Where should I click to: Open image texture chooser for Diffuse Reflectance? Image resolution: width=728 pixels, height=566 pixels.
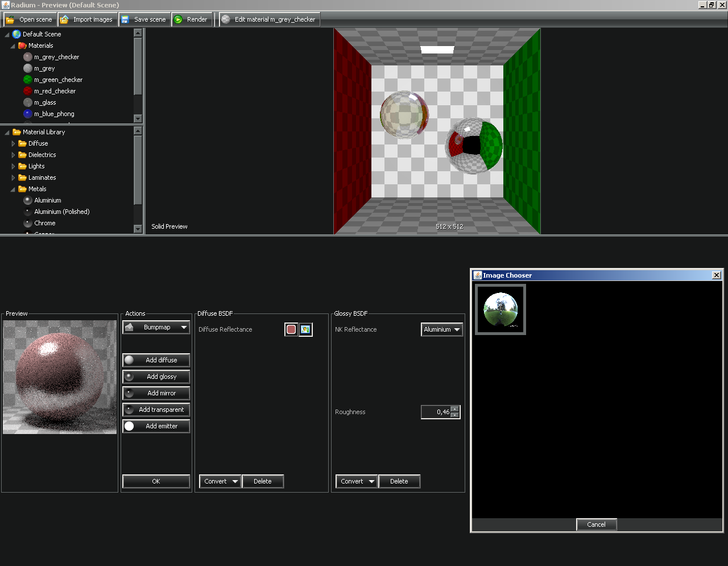coord(306,329)
